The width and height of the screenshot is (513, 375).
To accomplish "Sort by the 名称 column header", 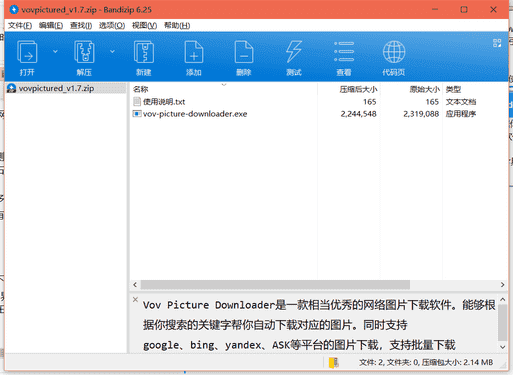I will [140, 89].
